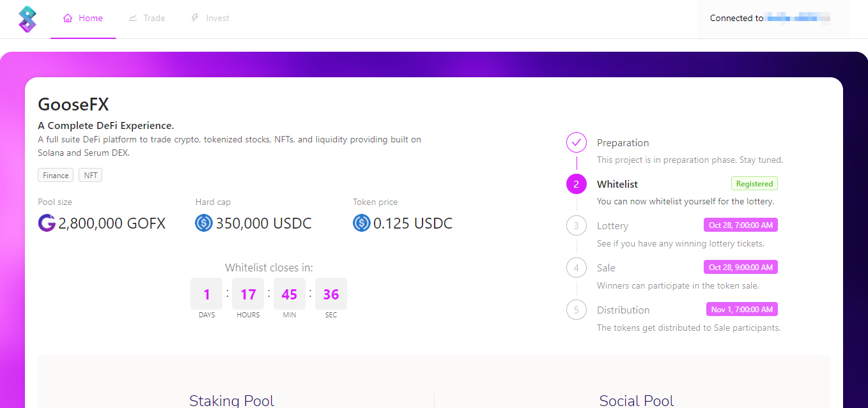
Task: Click the Connected to wallet button
Action: coord(773,19)
